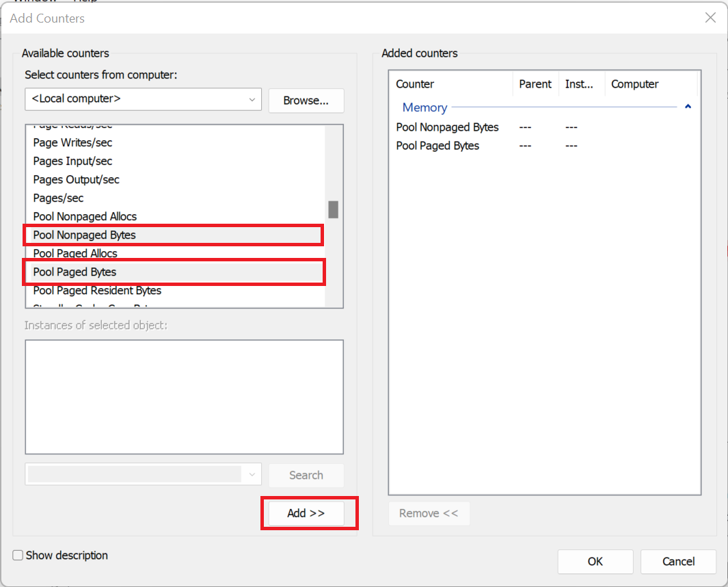Choose the Page Writes/sec counter
The image size is (728, 587).
tap(73, 143)
